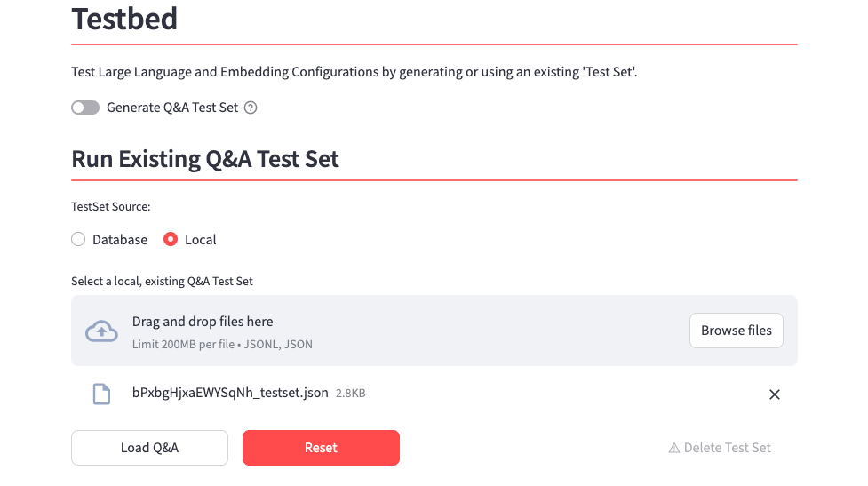The image size is (868, 486).
Task: Click the red Reset button
Action: [x=321, y=448]
